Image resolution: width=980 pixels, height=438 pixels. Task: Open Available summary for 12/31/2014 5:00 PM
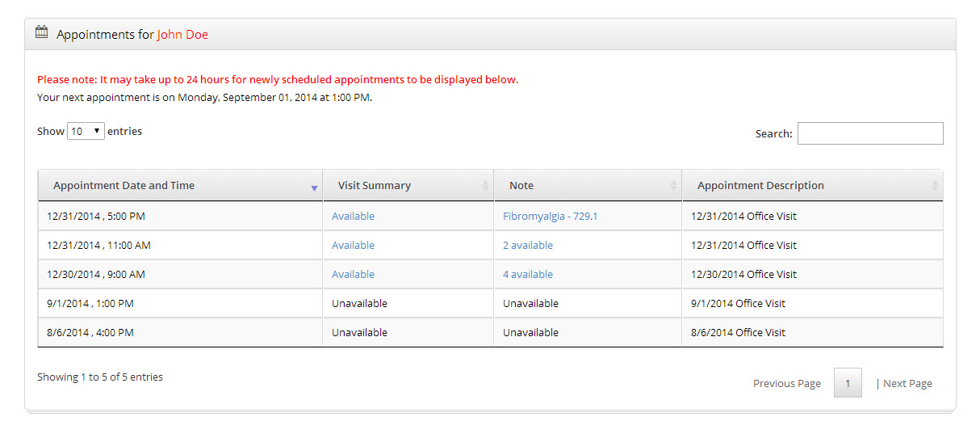pyautogui.click(x=353, y=217)
